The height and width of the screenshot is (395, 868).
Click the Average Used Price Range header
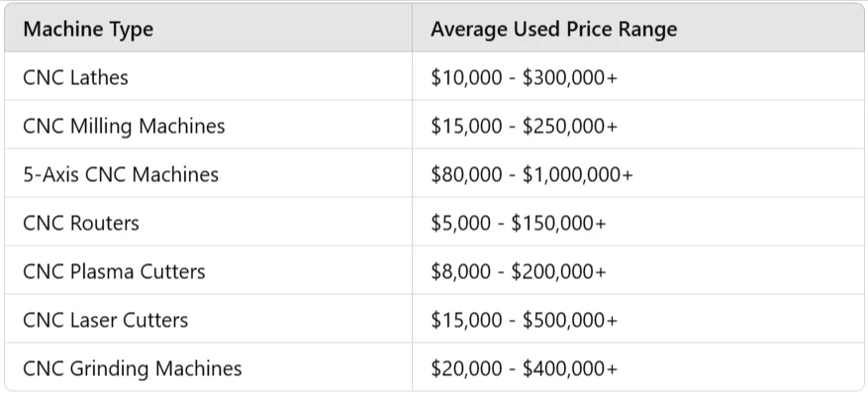(x=638, y=29)
